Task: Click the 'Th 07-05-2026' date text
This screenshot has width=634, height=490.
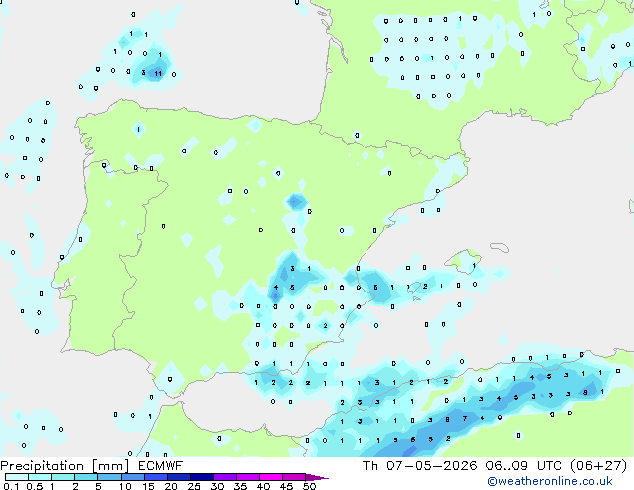Action: pos(420,466)
